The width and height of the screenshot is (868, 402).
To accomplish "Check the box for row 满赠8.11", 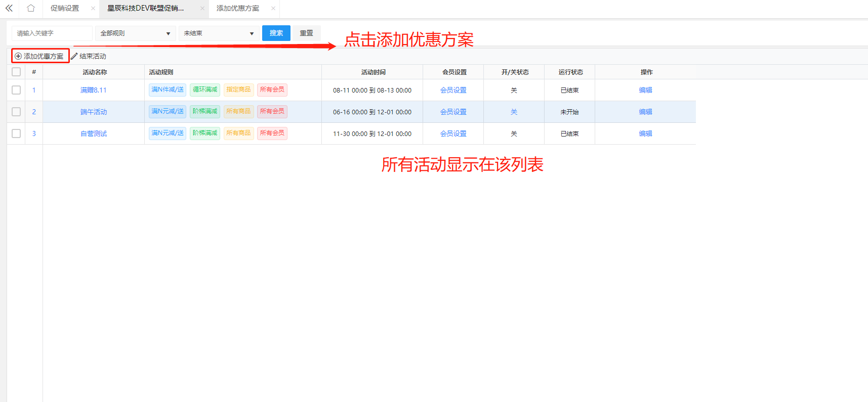I will (x=16, y=90).
